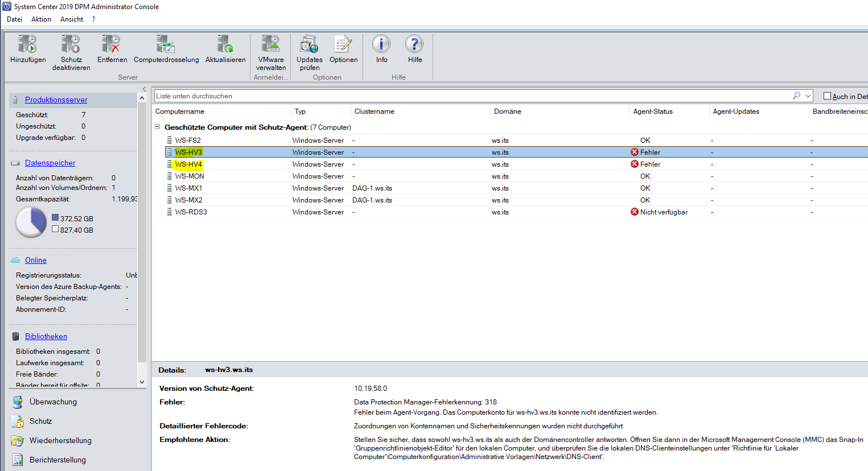
Task: Click the storage capacity pie chart
Action: 31,222
